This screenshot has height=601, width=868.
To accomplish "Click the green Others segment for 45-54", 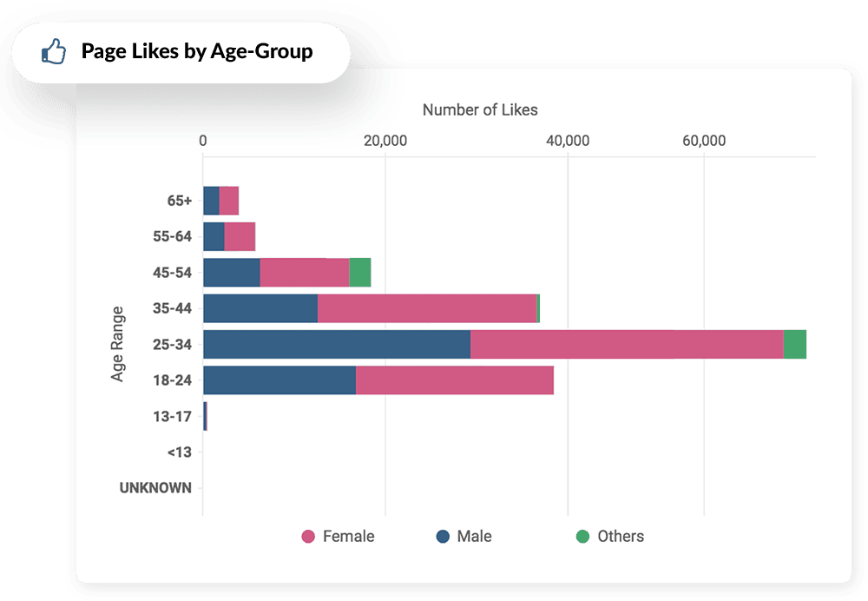I will click(360, 273).
